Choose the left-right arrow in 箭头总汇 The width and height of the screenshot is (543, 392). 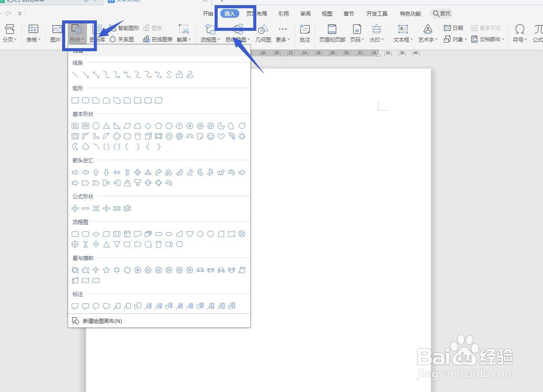tap(117, 172)
